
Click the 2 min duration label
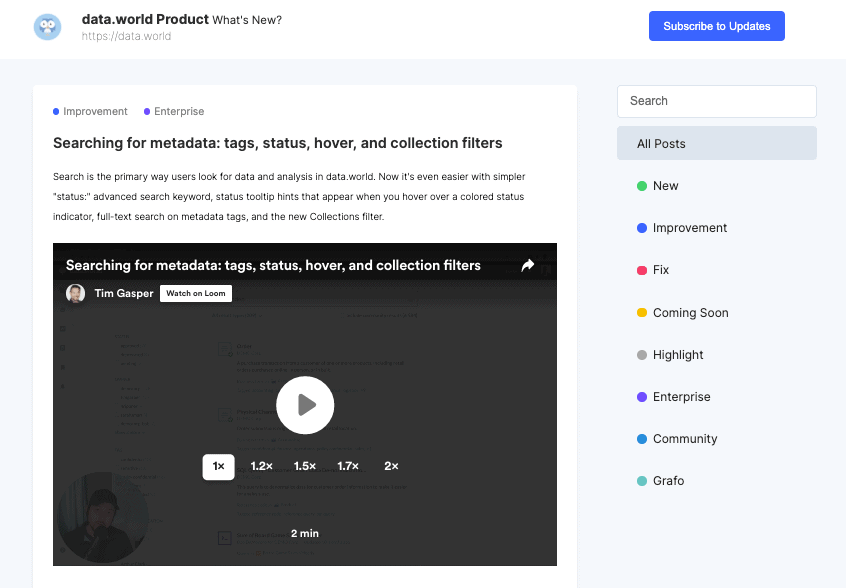pos(305,534)
